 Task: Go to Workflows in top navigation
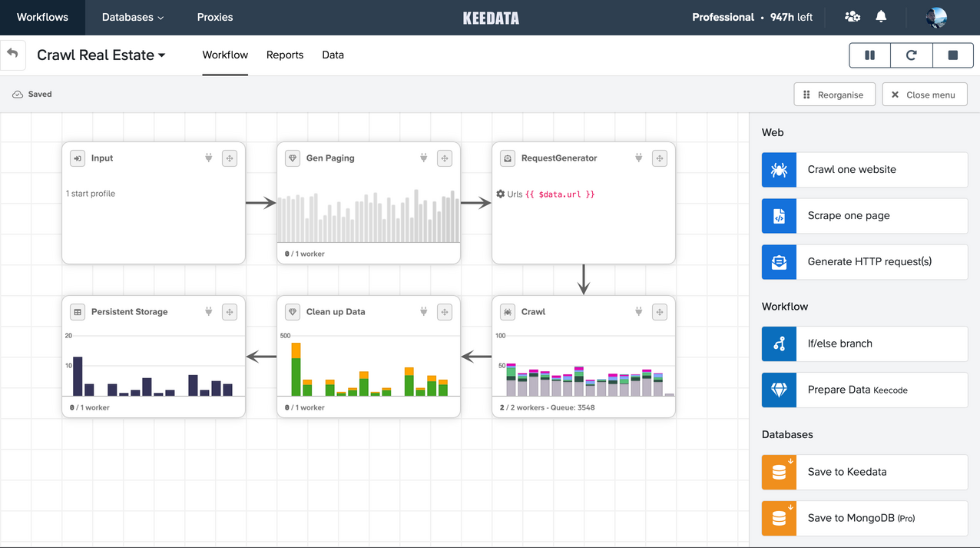point(42,17)
